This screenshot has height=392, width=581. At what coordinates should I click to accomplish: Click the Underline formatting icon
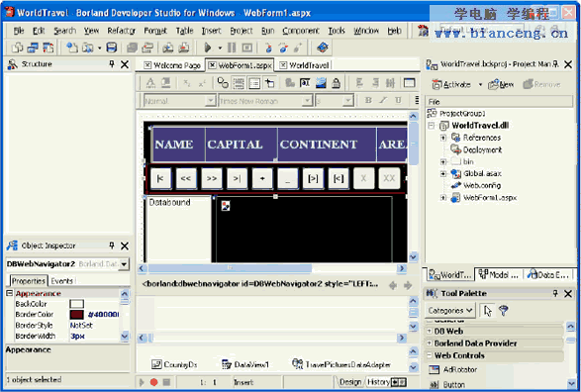(398, 100)
